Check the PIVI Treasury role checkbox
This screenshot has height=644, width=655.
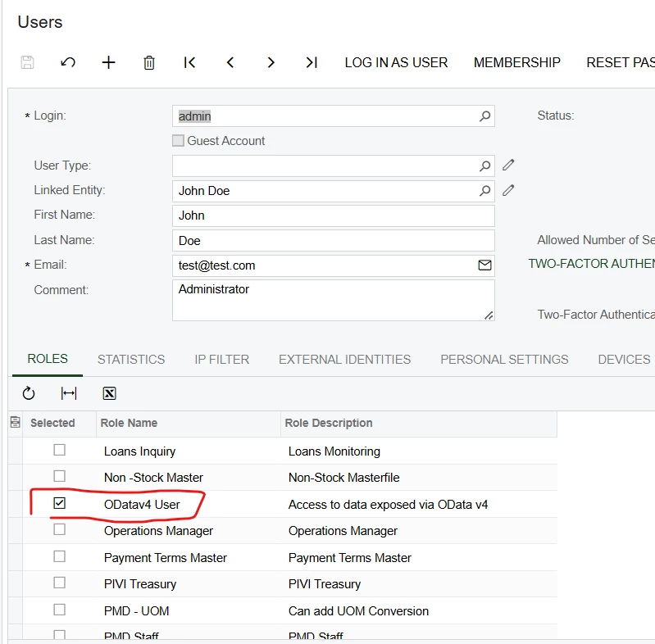(59, 583)
